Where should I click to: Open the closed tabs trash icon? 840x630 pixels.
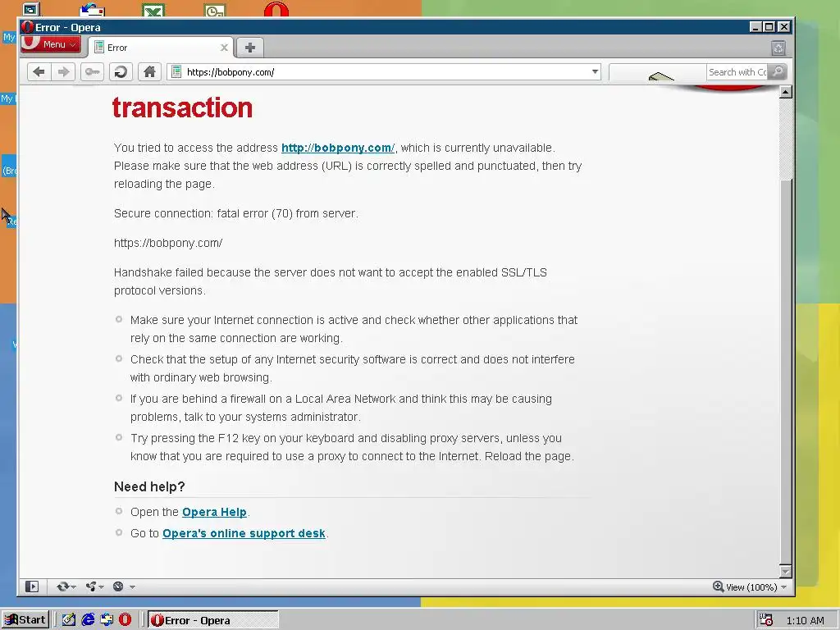pyautogui.click(x=778, y=48)
